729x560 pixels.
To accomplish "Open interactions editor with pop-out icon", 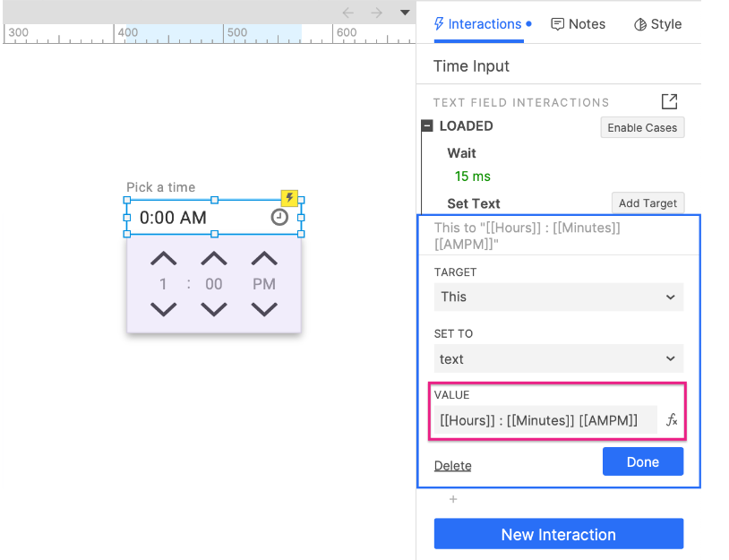I will click(669, 102).
